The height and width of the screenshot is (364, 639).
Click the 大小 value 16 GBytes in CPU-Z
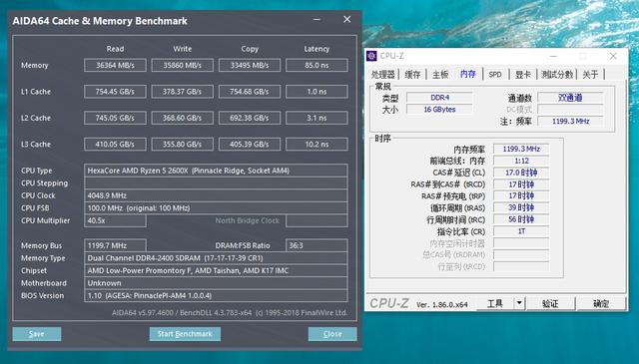point(439,109)
